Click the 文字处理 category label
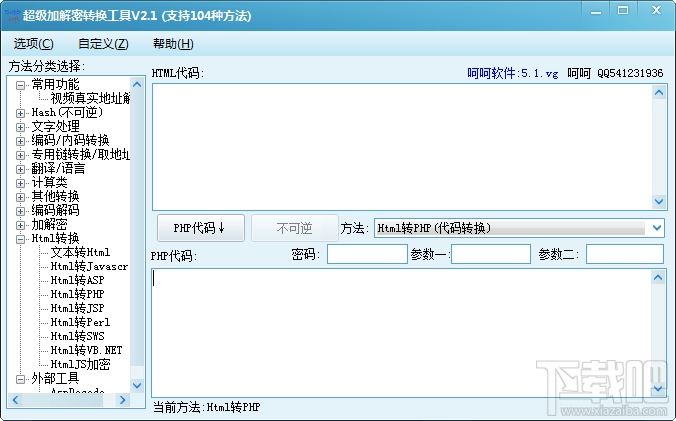This screenshot has width=676, height=421. click(x=55, y=127)
